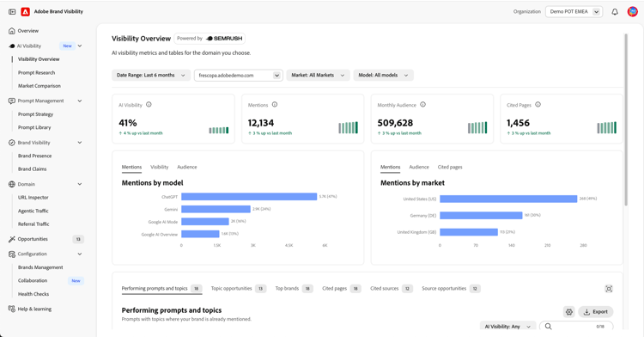Select Mentions tab in market chart
Viewport: 644px width, 337px height.
coord(390,167)
